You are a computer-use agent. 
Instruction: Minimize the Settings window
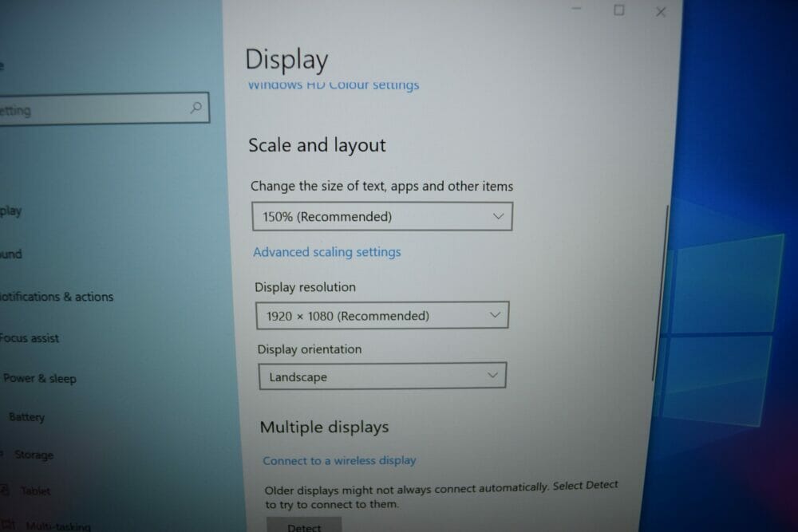pos(576,9)
